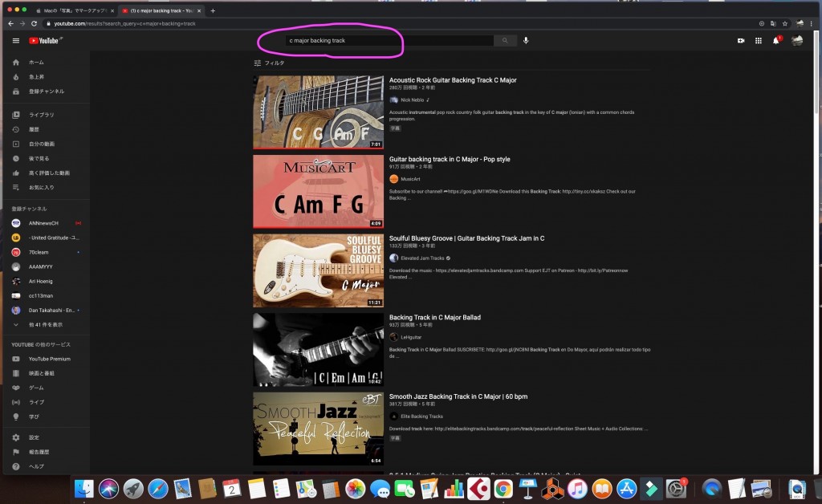Open the account avatar menu
This screenshot has height=504, width=822.
[796, 40]
